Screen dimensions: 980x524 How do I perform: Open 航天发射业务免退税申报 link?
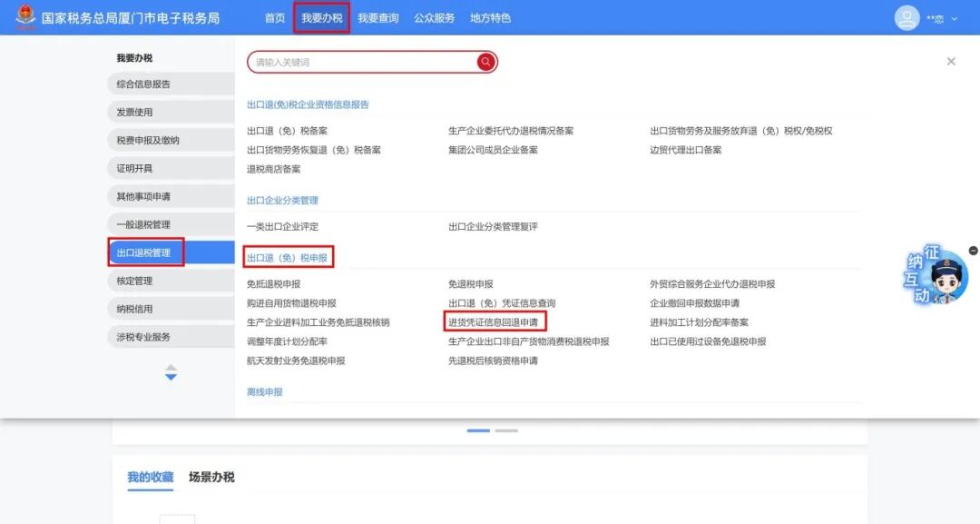coord(296,361)
